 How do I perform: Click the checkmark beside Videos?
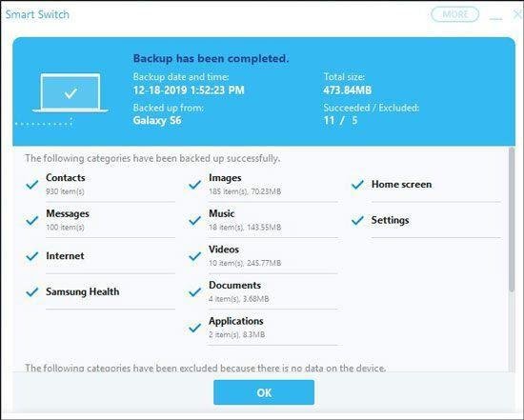tap(194, 256)
